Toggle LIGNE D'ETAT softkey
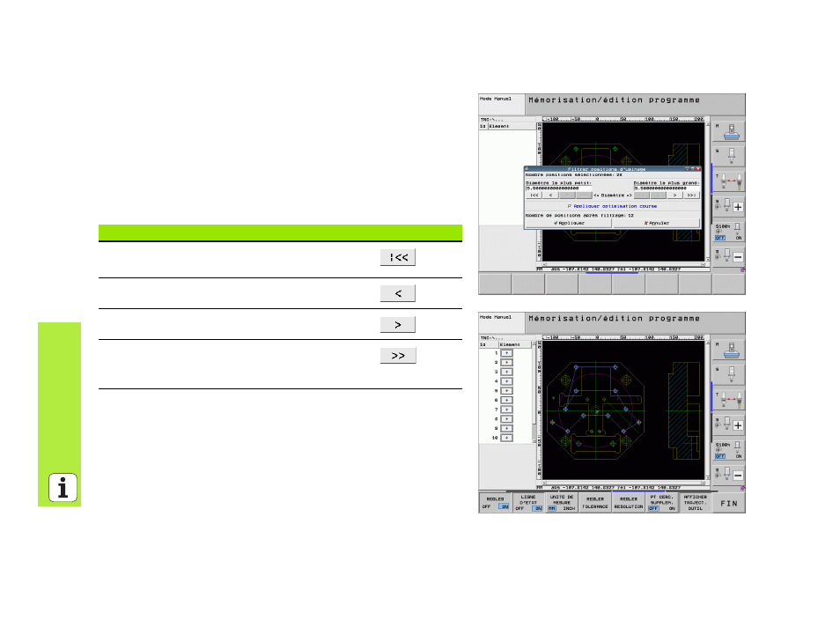This screenshot has width=840, height=620. pyautogui.click(x=528, y=503)
